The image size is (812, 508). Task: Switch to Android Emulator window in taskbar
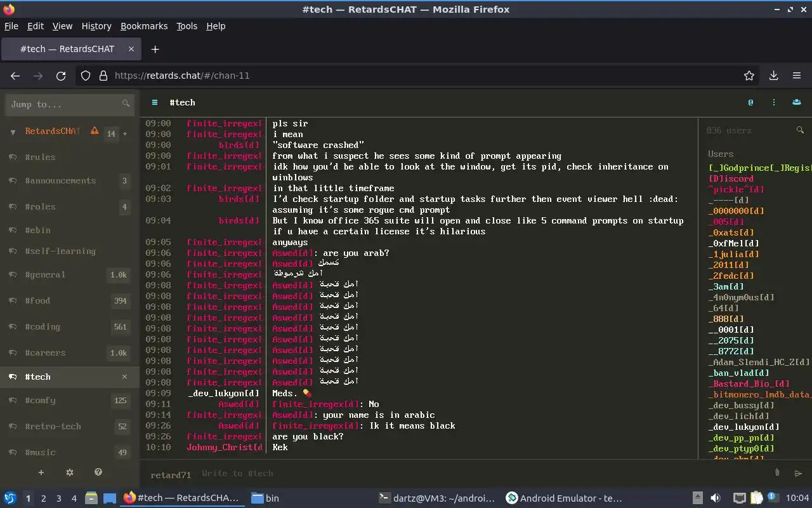(x=564, y=498)
